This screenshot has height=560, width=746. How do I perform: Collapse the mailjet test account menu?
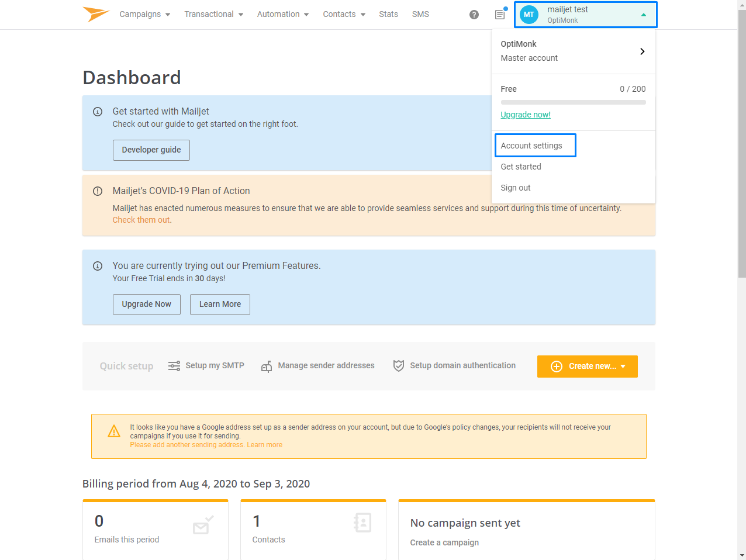[586, 15]
